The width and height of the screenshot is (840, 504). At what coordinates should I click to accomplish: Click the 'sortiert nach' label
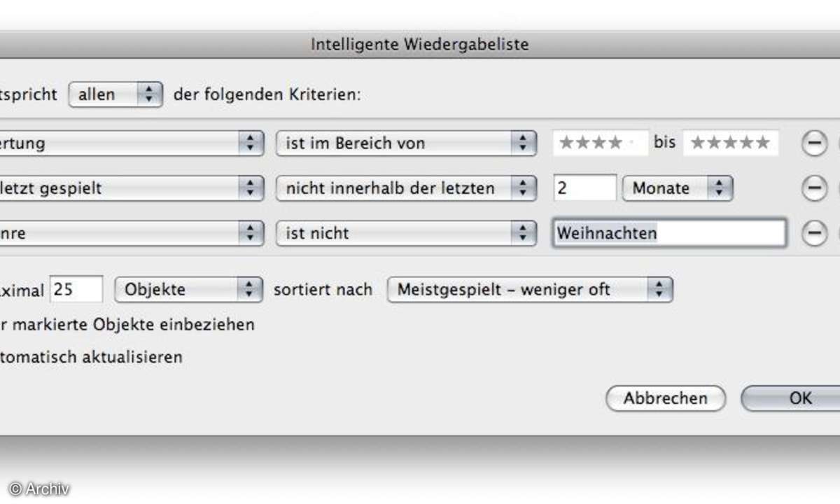[x=323, y=290]
